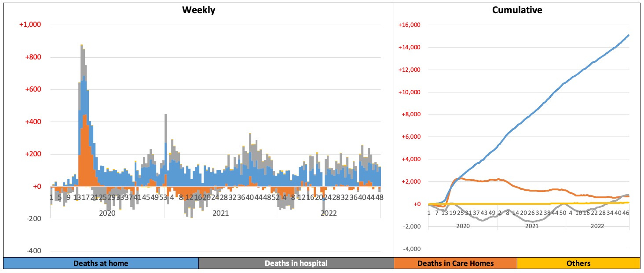Screen dimensions: 644x273
Task: Click the "2022" year label under Weekly chart
Action: [329, 213]
